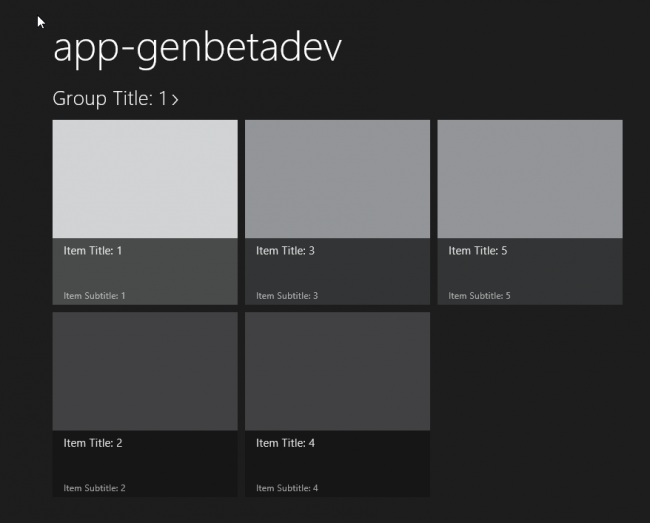Click the text 'Item Title: 3'
Viewport: 650px width, 523px height.
point(285,251)
